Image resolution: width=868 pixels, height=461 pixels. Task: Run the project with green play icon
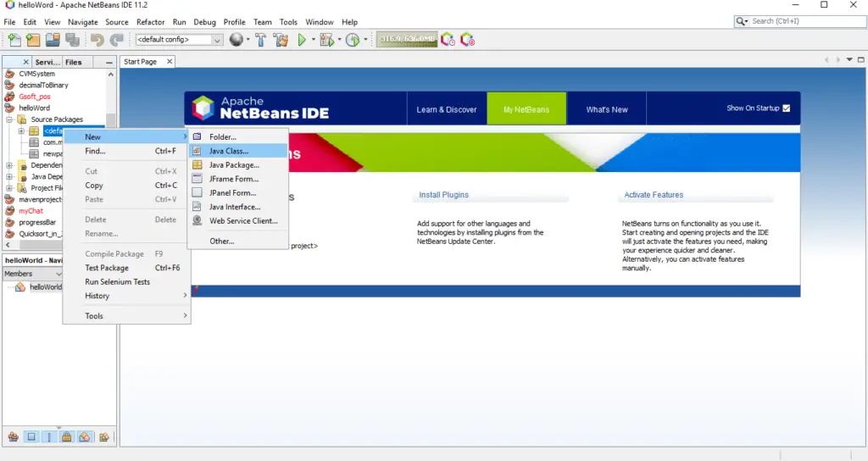point(302,40)
